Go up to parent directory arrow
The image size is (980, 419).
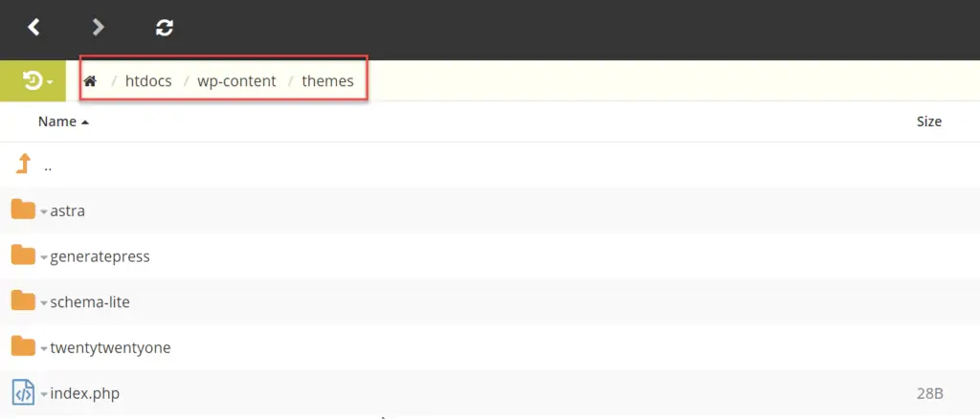click(x=23, y=165)
